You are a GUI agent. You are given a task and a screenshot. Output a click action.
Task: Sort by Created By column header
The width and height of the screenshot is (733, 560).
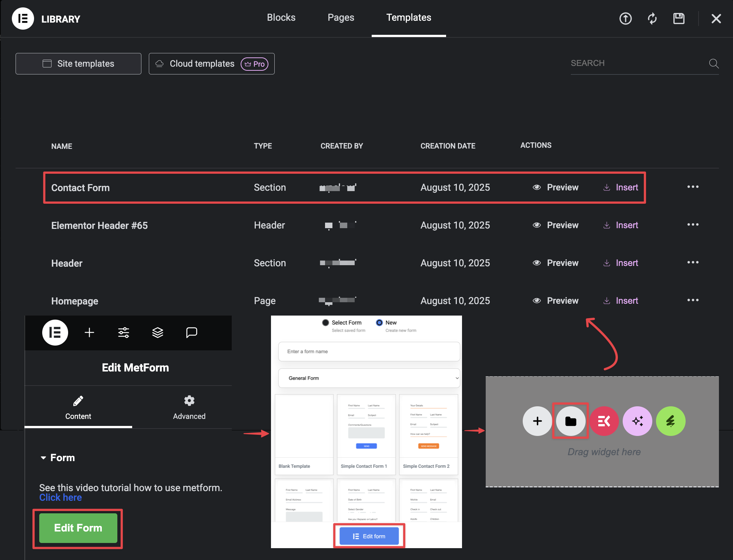[342, 146]
